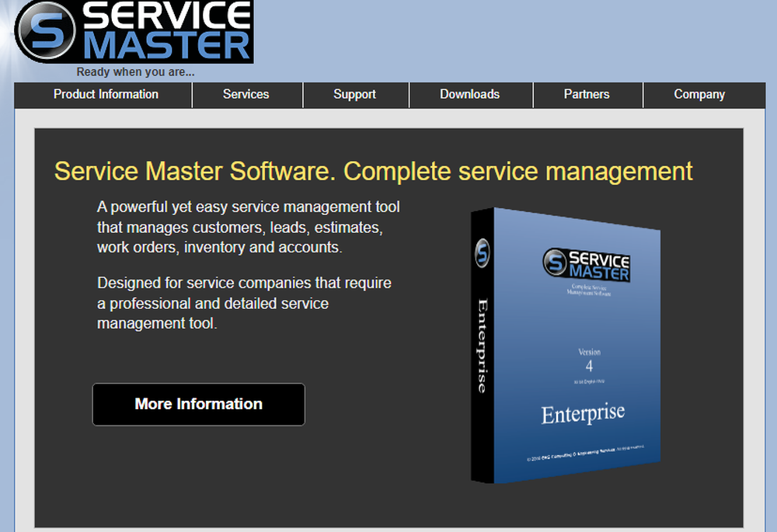The width and height of the screenshot is (777, 532).
Task: Open the Partners menu
Action: 587,94
